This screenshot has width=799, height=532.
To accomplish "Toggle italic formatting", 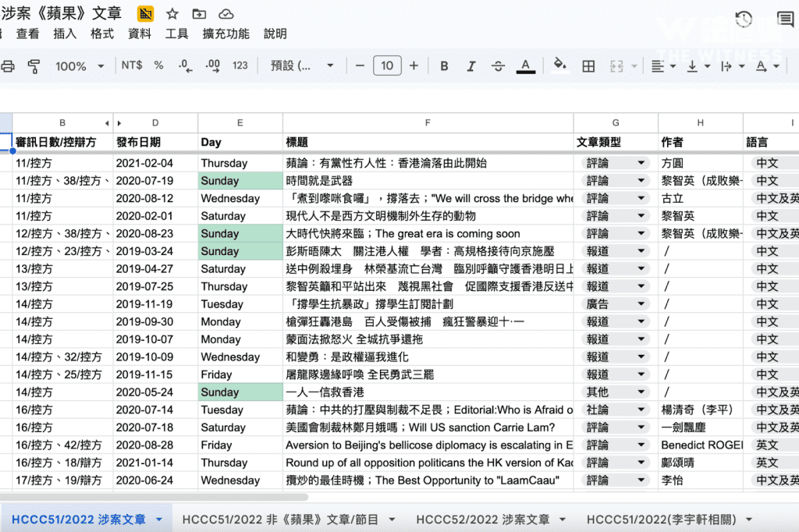I will (471, 66).
